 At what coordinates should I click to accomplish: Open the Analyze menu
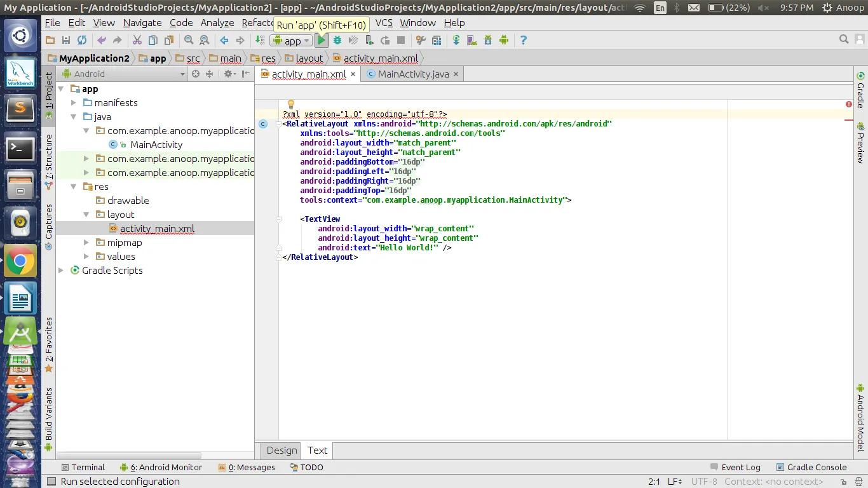point(217,23)
